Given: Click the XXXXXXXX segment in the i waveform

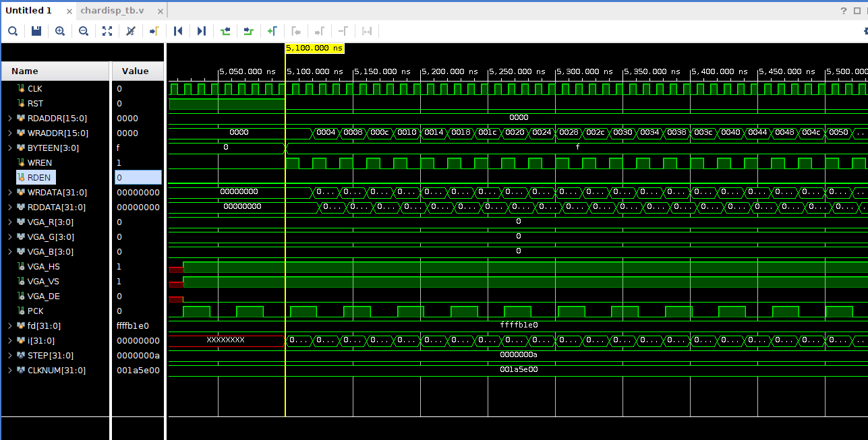Looking at the screenshot, I should coord(226,340).
